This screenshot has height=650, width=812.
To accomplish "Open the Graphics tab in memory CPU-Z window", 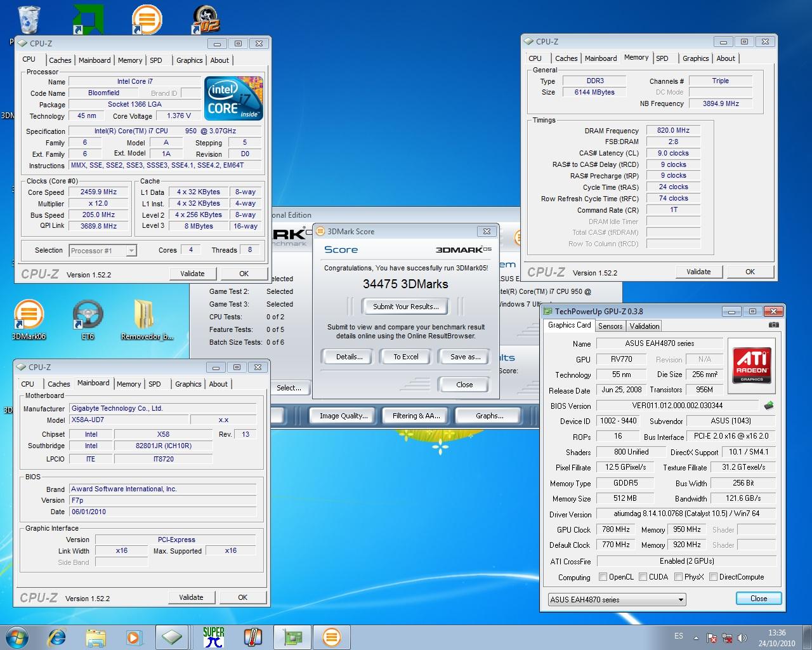I will point(695,58).
